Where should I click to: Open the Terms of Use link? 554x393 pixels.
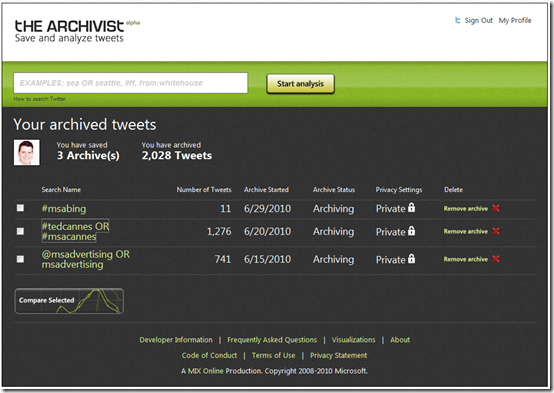[273, 355]
